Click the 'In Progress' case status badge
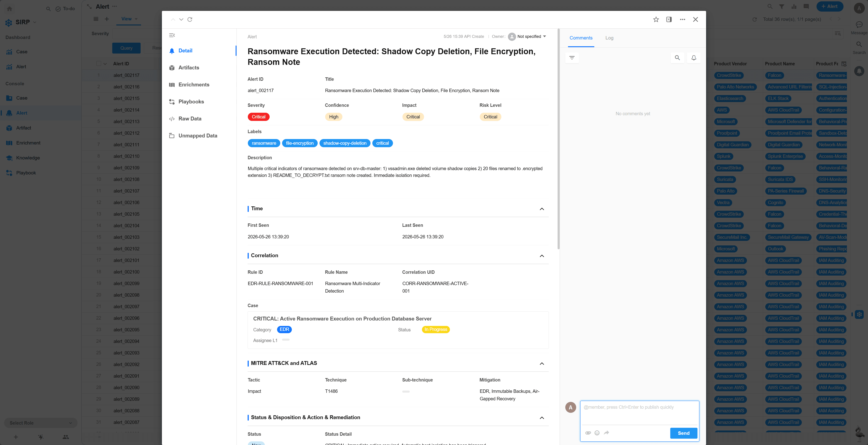 (436, 330)
